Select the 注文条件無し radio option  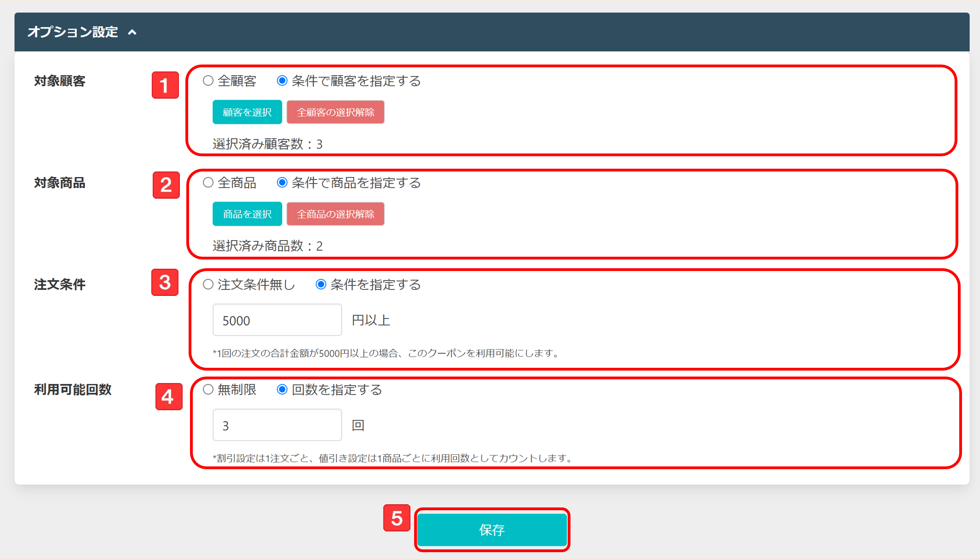[208, 284]
